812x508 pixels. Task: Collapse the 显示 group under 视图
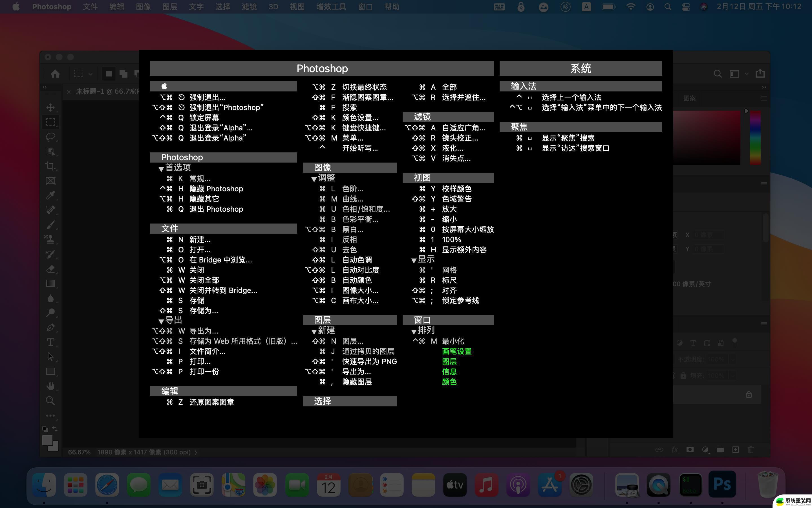tap(414, 261)
